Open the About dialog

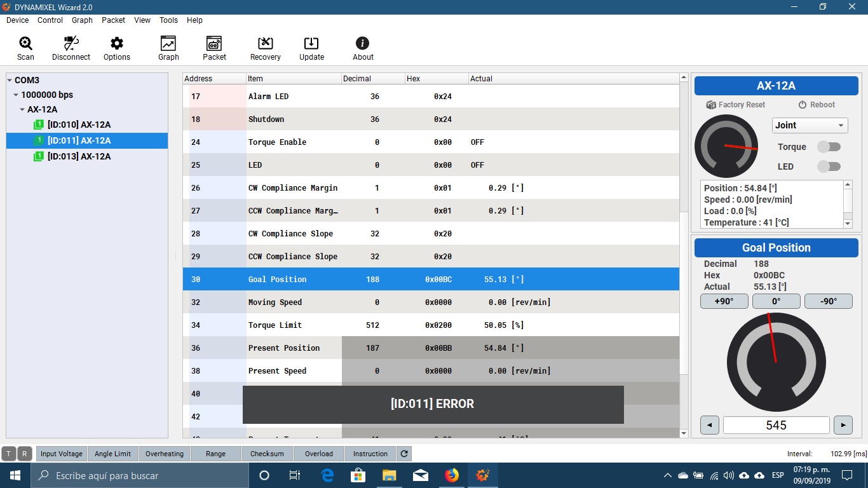click(362, 46)
